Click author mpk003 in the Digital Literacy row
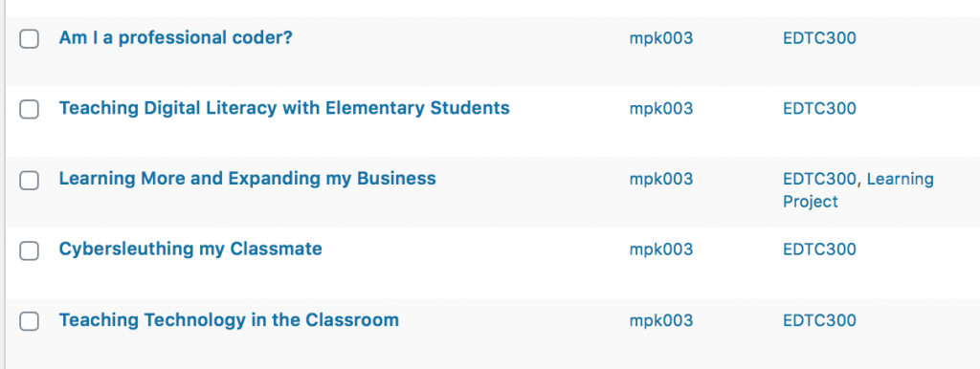The height and width of the screenshot is (369, 980). pyautogui.click(x=661, y=109)
